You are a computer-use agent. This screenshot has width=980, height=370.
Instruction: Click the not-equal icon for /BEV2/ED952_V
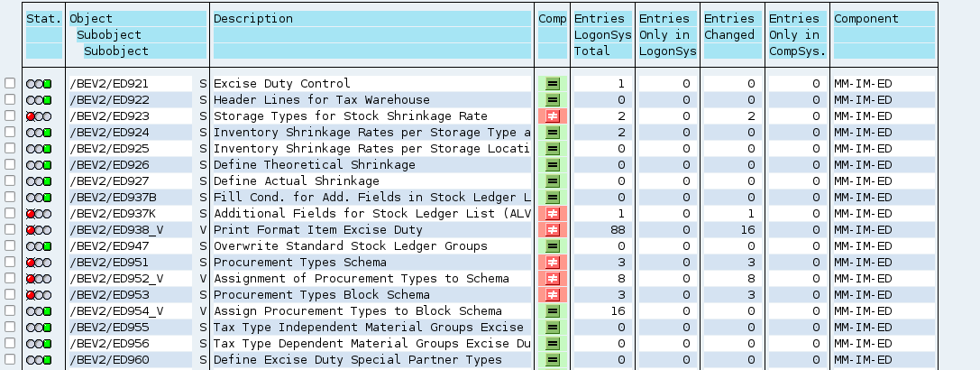pos(553,279)
